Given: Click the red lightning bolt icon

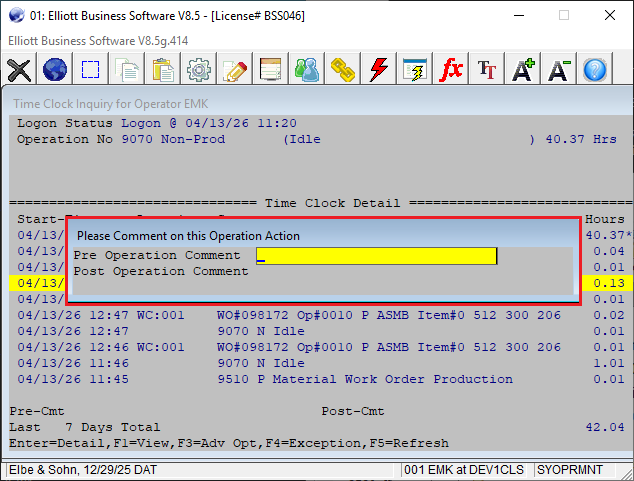Looking at the screenshot, I should (379, 70).
